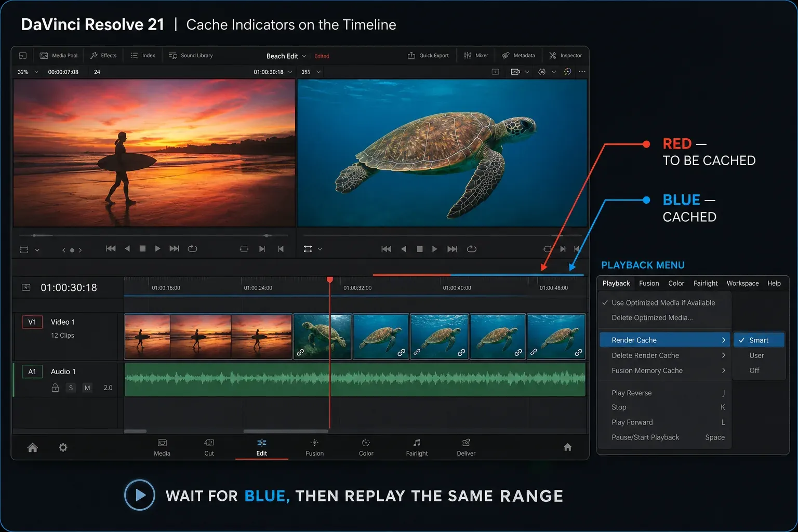
Task: Click the red playhead on the timeline ruler
Action: pyautogui.click(x=330, y=280)
